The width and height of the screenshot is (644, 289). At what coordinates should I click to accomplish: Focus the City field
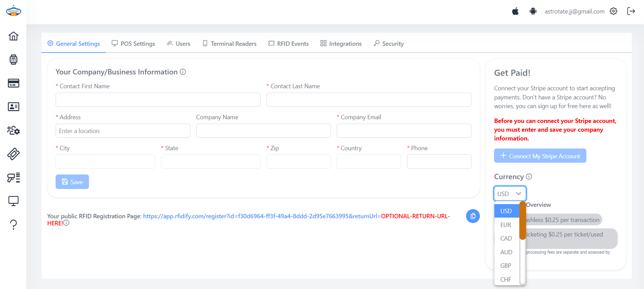point(105,161)
